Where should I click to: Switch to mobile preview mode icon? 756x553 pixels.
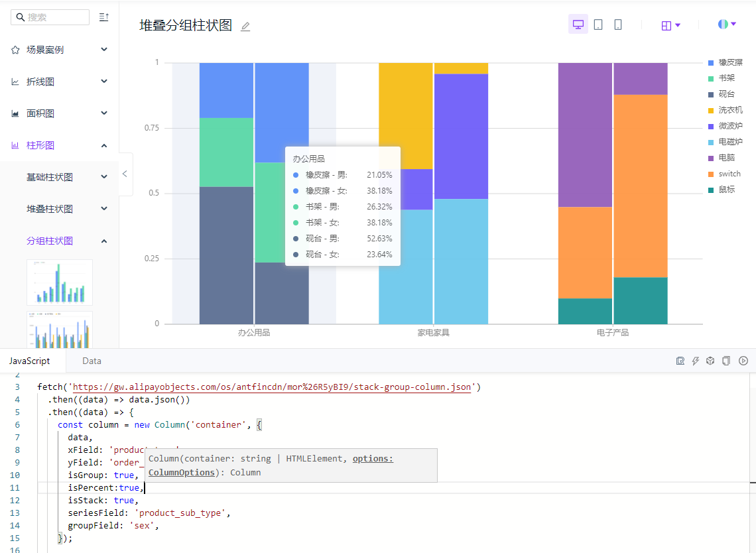pyautogui.click(x=617, y=24)
